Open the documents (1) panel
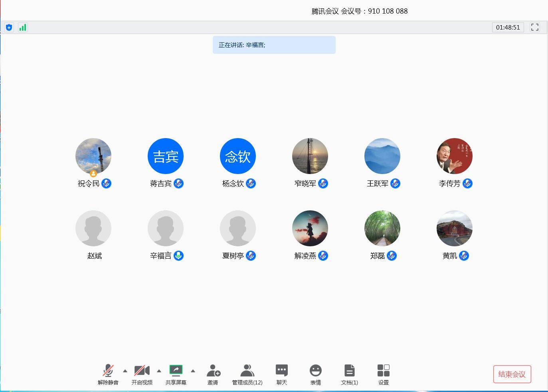This screenshot has height=392, width=548. tap(349, 374)
